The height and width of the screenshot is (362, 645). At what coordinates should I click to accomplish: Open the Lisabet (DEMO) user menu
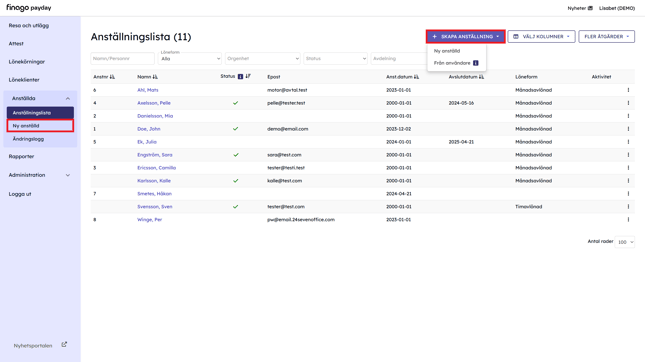click(617, 8)
